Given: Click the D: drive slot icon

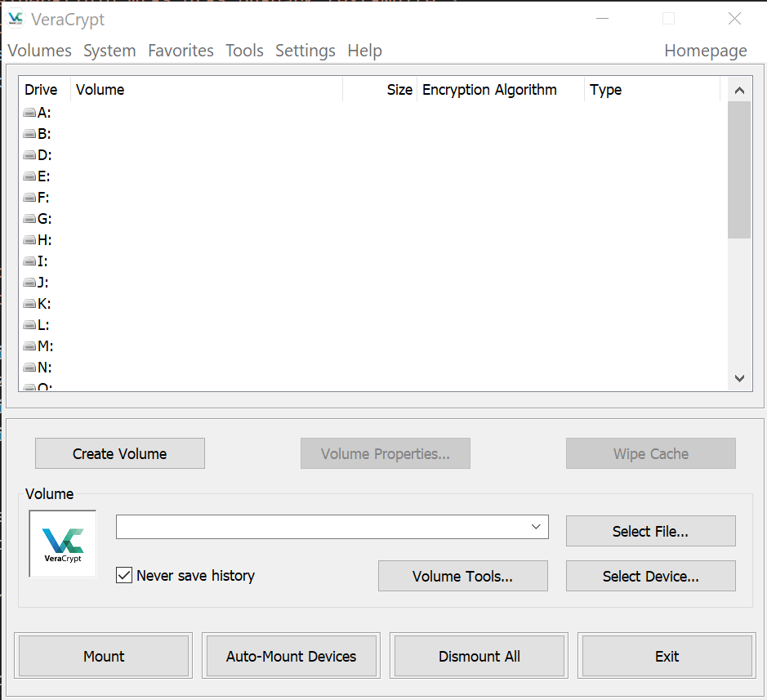Looking at the screenshot, I should (x=29, y=155).
